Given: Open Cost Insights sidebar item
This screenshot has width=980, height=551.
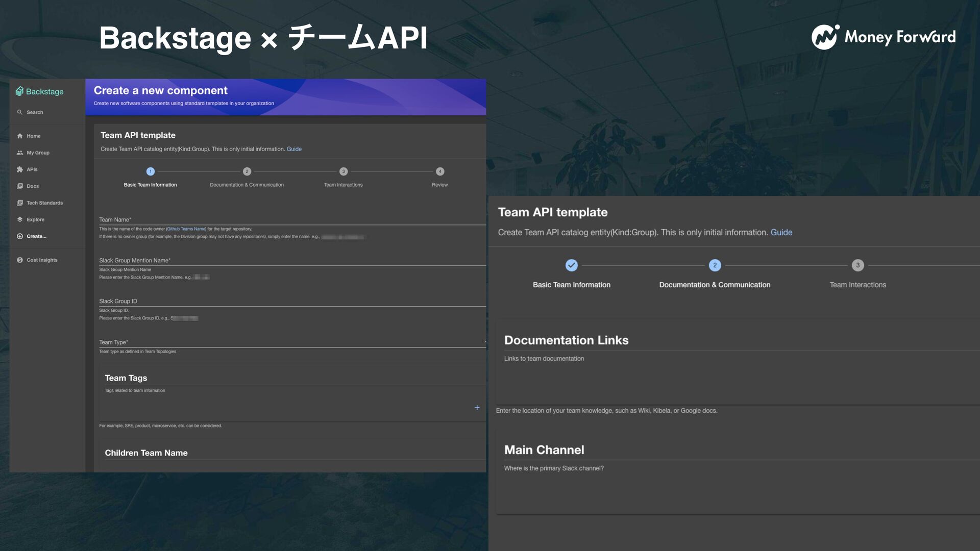Looking at the screenshot, I should point(42,260).
